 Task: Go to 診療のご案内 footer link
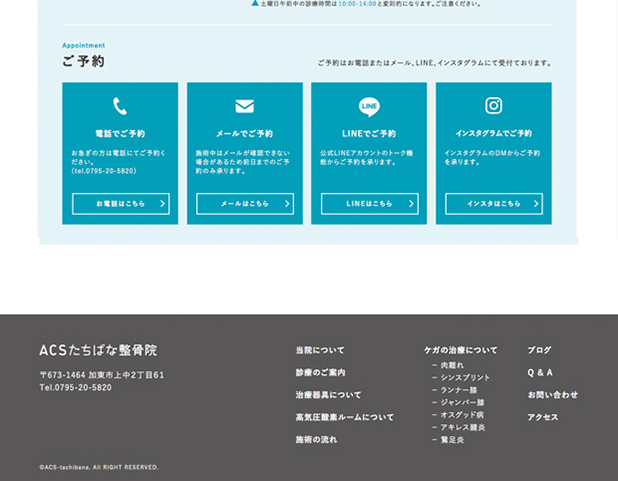[320, 373]
